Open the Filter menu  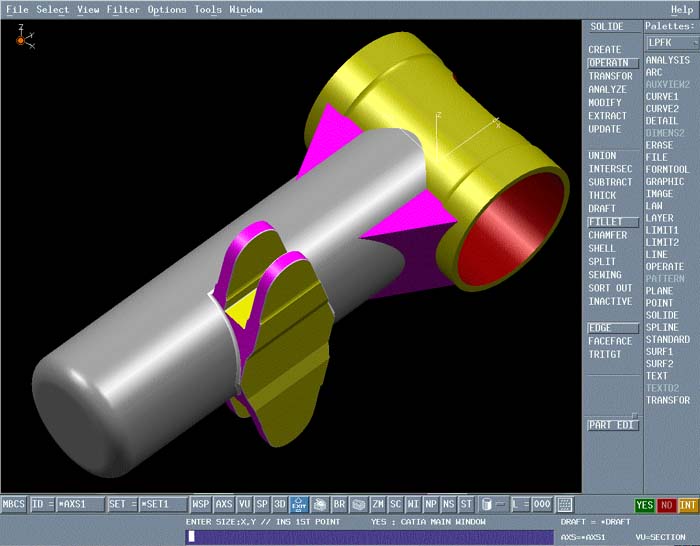(123, 9)
